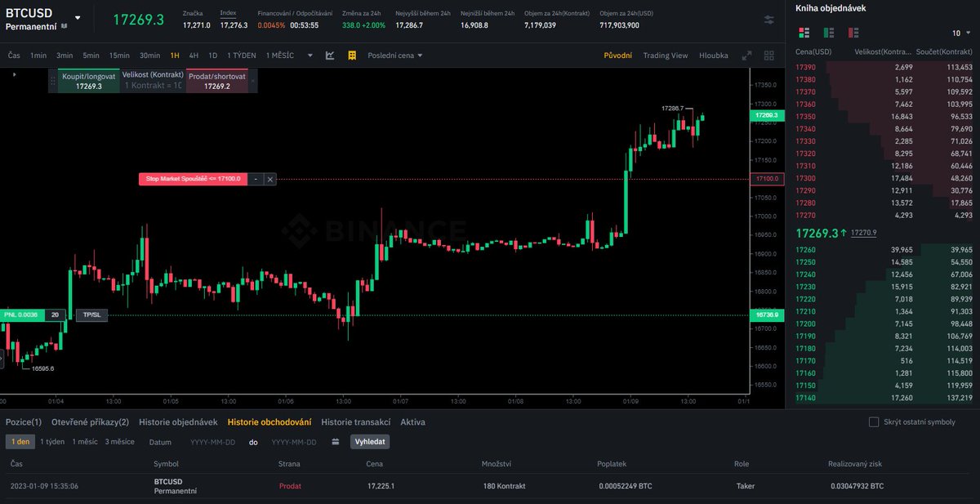Open chart settings sliders icon
980x504 pixels.
coord(769,20)
